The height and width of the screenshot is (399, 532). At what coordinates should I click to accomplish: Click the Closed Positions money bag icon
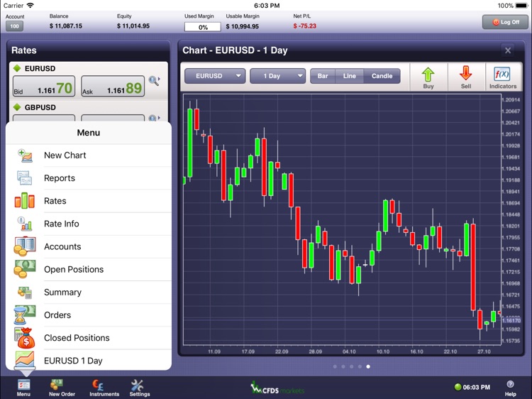[24, 338]
